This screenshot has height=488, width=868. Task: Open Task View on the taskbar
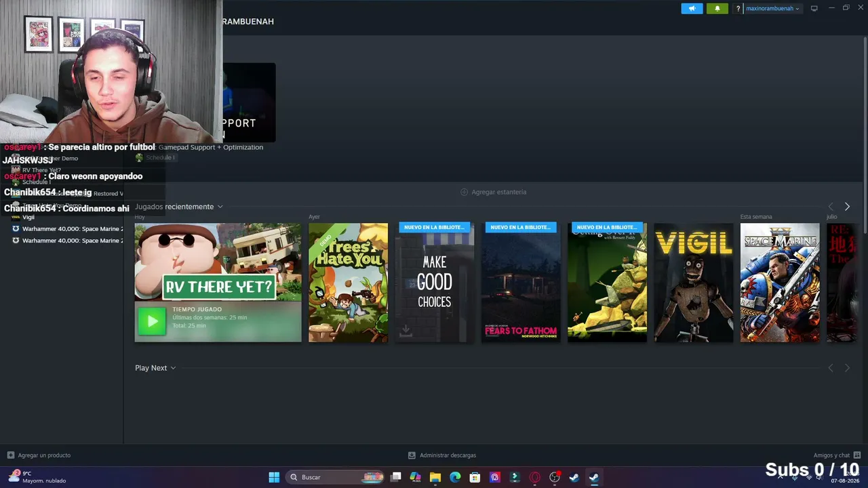coord(396,477)
